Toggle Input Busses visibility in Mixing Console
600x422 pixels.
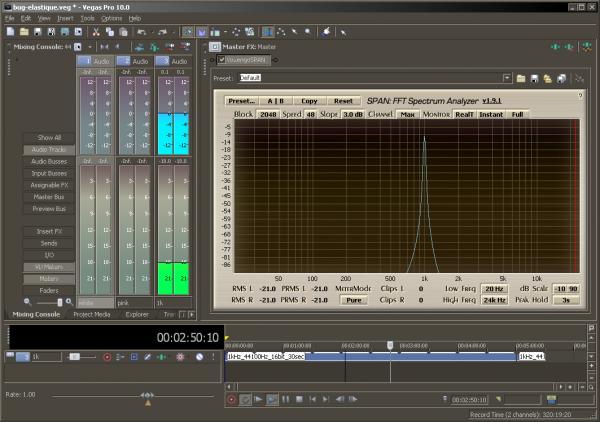[49, 173]
